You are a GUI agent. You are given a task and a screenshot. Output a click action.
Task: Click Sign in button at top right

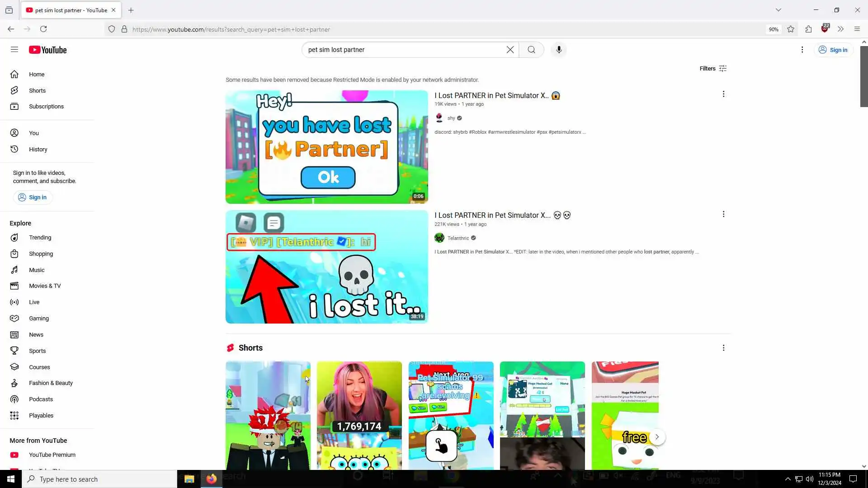(x=833, y=50)
